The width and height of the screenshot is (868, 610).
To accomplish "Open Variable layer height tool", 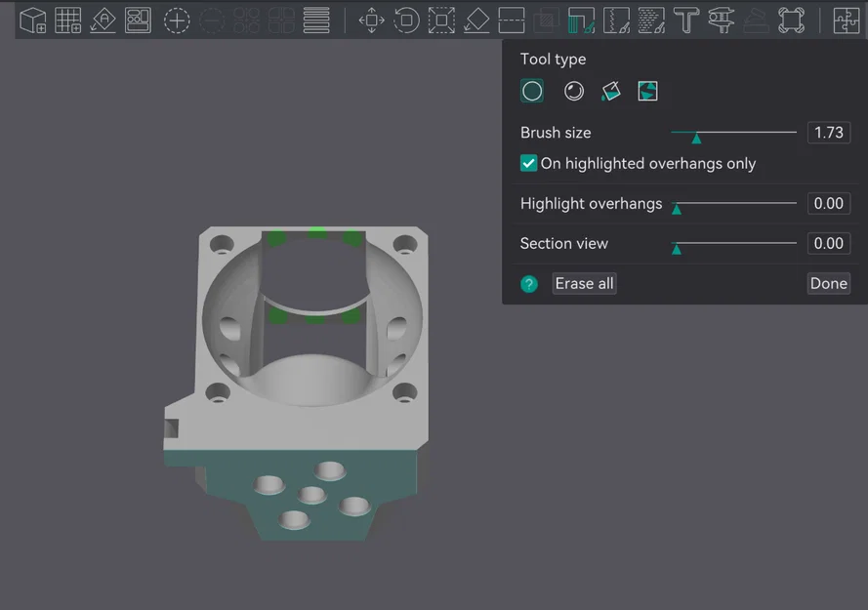I will (x=316, y=20).
